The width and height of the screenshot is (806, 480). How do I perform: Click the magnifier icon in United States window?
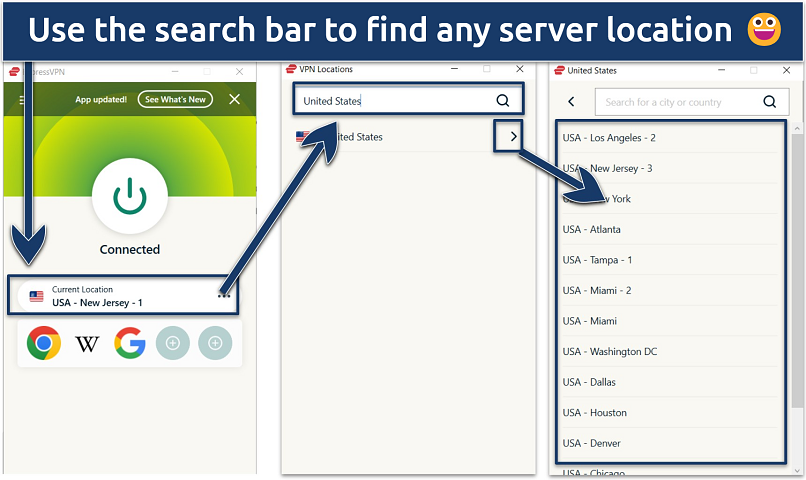[x=770, y=102]
